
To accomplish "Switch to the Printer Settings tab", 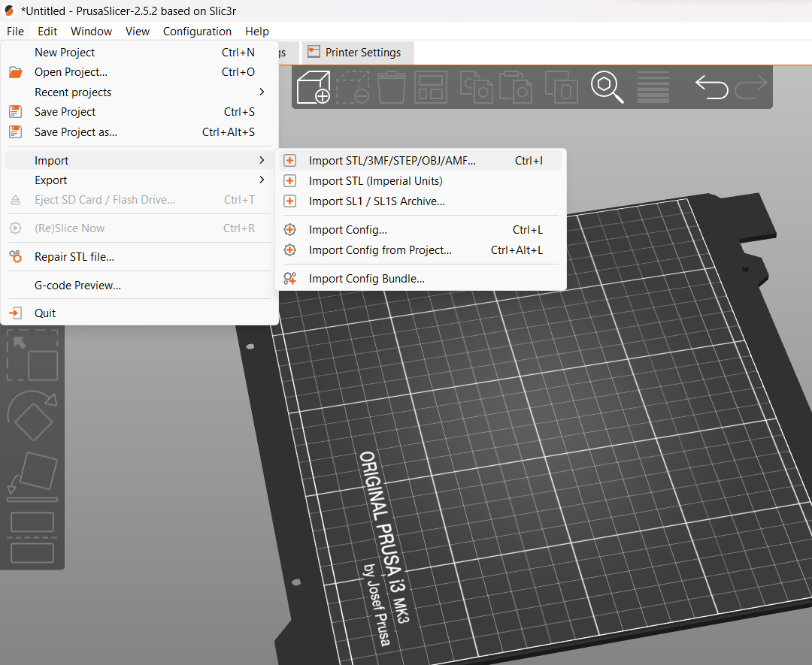I will pos(358,53).
